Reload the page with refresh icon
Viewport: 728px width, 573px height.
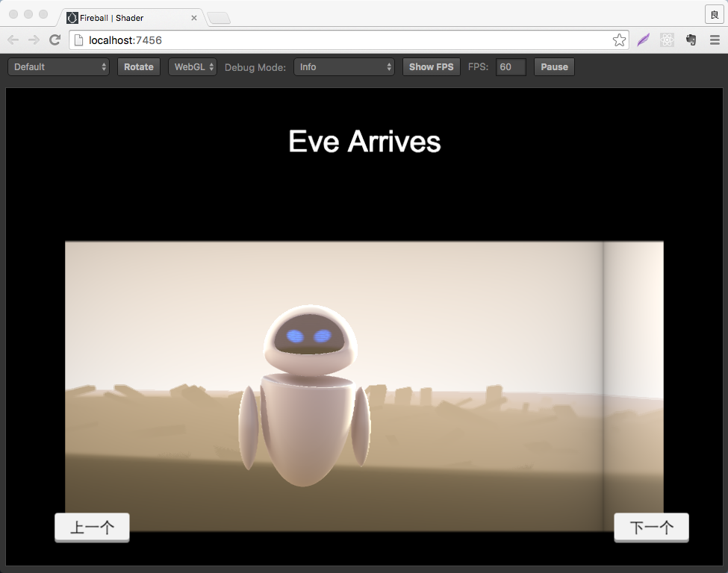(x=55, y=40)
